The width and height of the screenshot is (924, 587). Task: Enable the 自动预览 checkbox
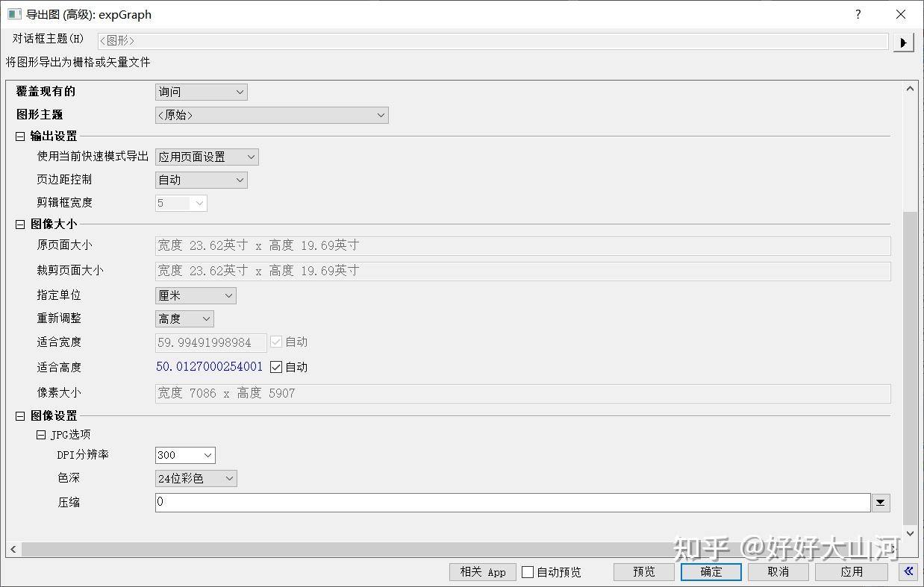coord(528,571)
